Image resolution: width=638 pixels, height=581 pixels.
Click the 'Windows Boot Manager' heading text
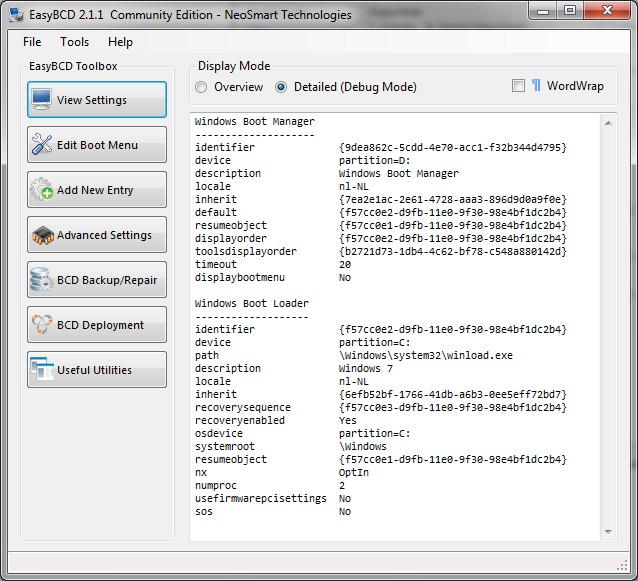pyautogui.click(x=255, y=122)
